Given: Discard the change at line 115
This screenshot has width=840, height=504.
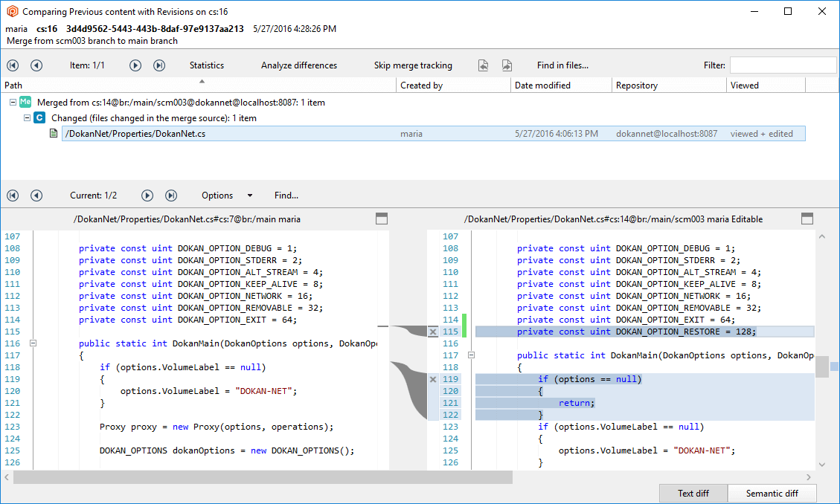Looking at the screenshot, I should coord(433,332).
